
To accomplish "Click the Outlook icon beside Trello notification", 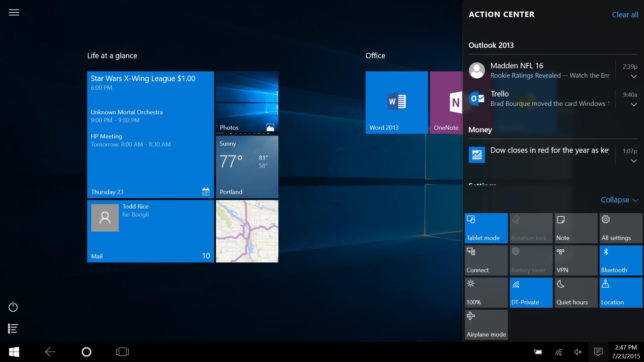I will pos(477,99).
